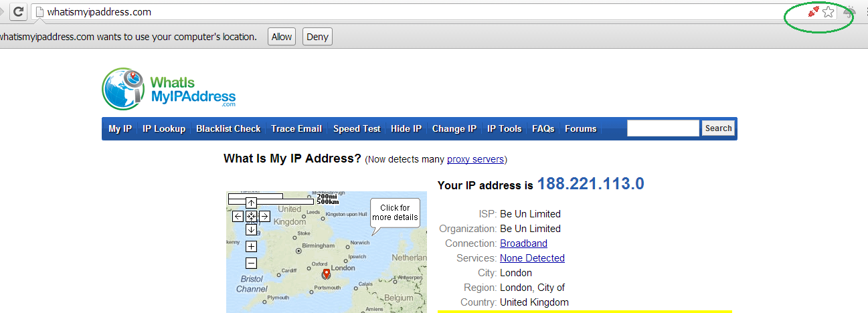
Task: Open the Speed Test menu item
Action: pos(357,128)
